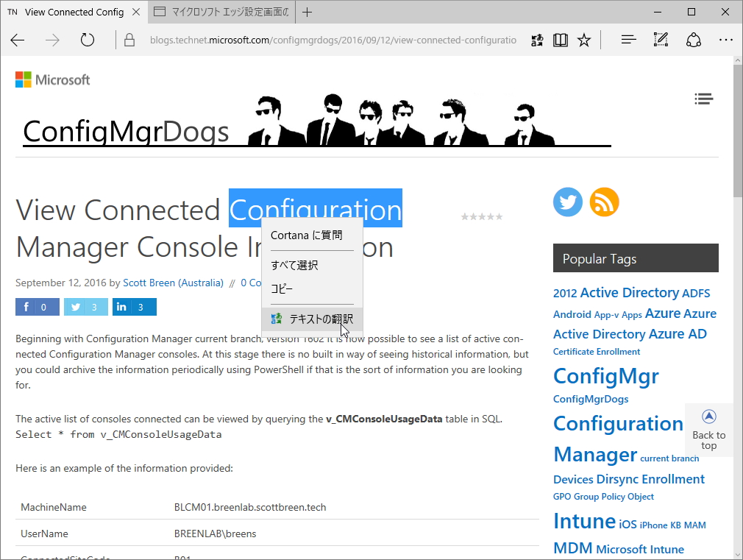Click the Back to top button
This screenshot has width=743, height=560.
pos(709,430)
